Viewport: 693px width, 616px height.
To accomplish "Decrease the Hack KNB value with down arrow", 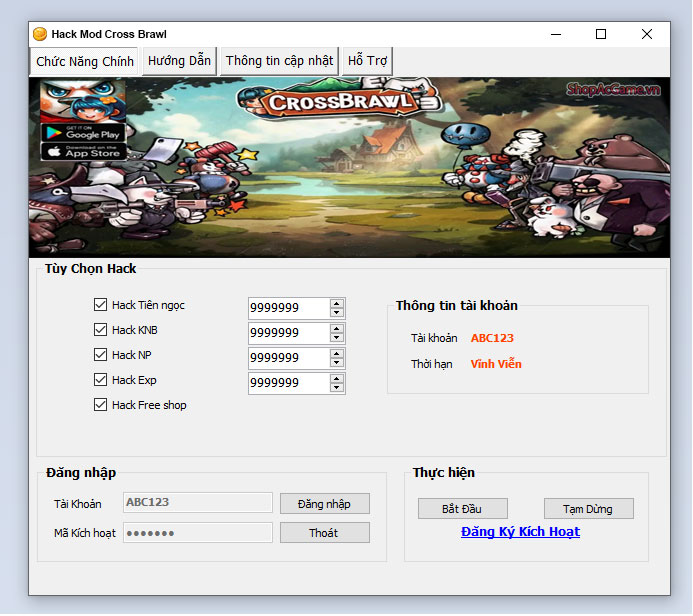I will (x=337, y=338).
